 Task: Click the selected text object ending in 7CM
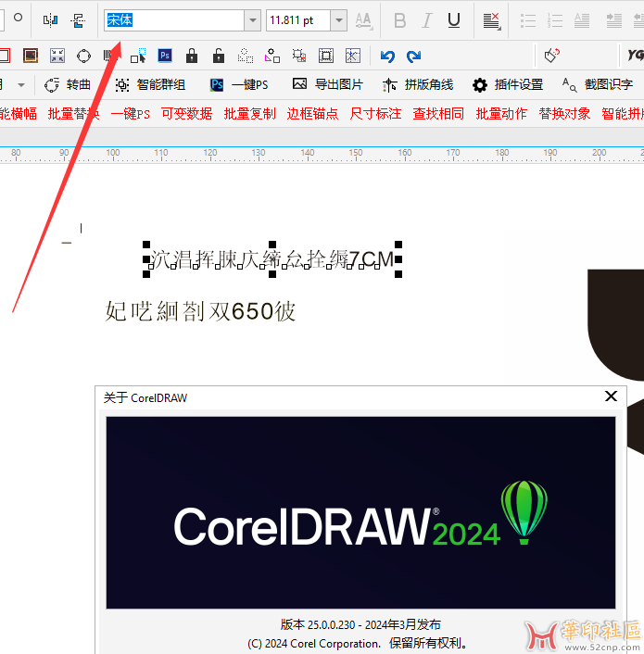pyautogui.click(x=271, y=259)
